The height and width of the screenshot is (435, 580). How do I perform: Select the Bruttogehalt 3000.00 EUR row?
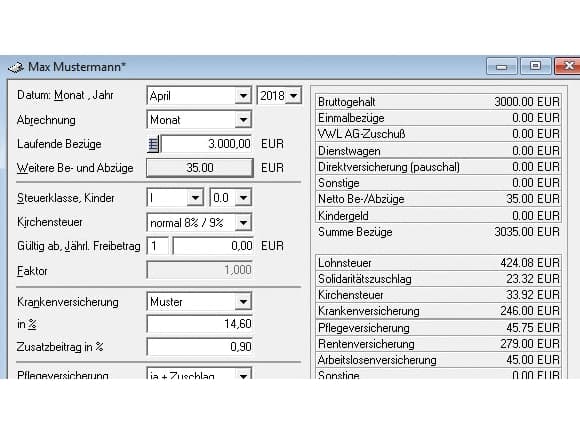pyautogui.click(x=438, y=102)
